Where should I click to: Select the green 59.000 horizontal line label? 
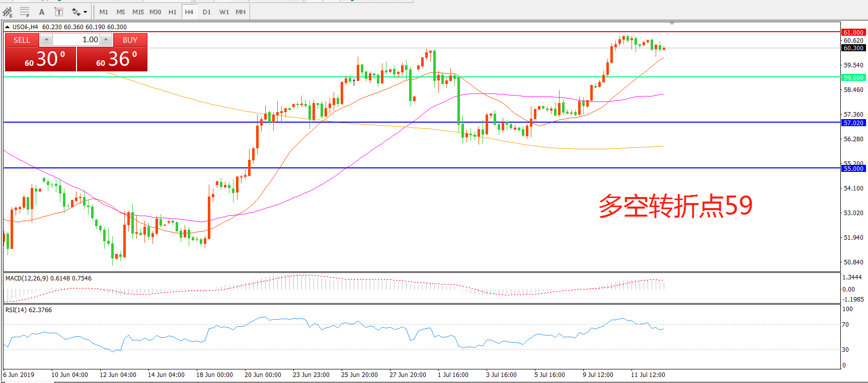[853, 77]
